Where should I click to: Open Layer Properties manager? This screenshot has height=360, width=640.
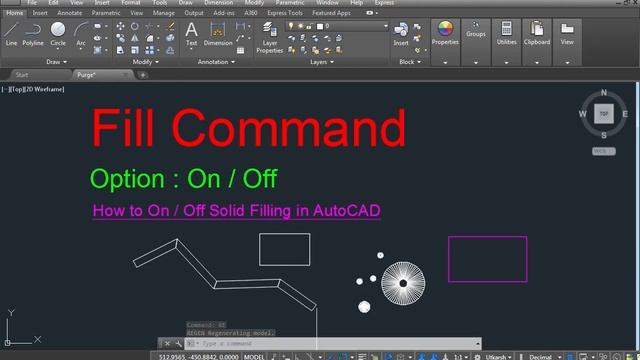(269, 38)
